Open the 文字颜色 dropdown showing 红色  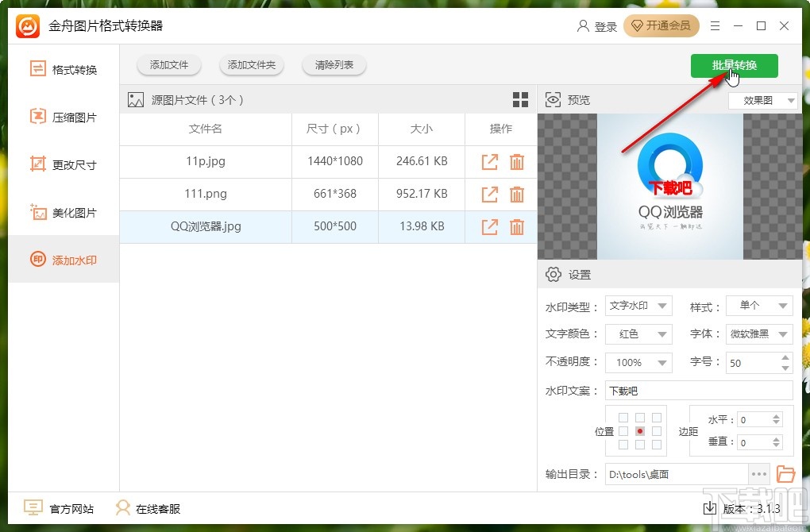pyautogui.click(x=638, y=333)
